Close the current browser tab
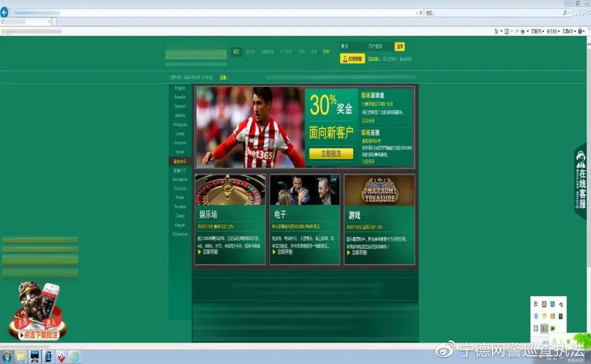Screen dimensions: 591x364 (49, 22)
